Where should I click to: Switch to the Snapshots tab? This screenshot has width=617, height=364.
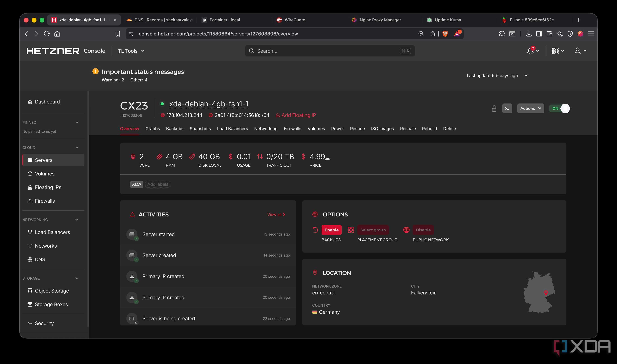pyautogui.click(x=200, y=128)
